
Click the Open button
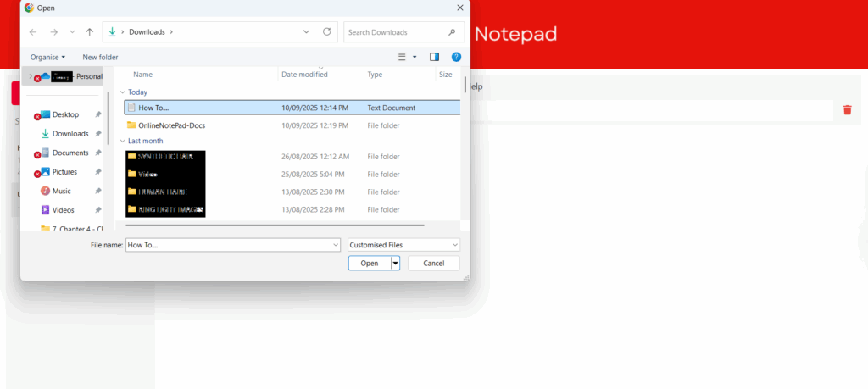369,263
